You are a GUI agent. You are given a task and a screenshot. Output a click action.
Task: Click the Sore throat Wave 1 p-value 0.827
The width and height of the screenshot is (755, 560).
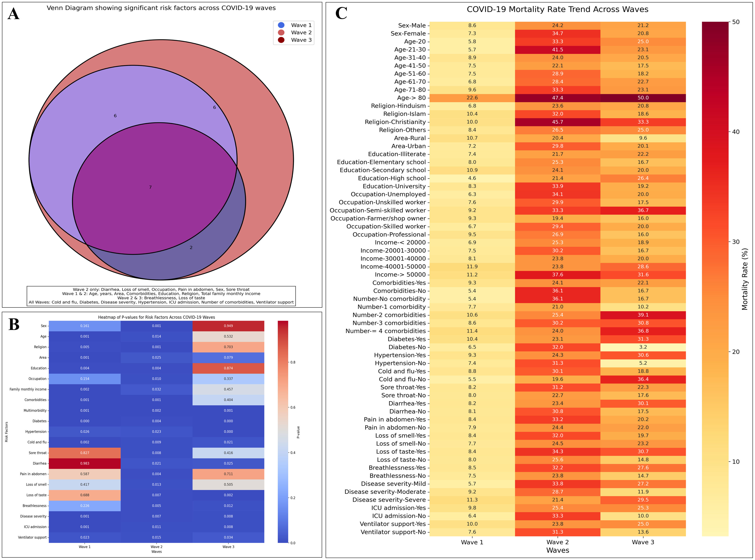click(85, 453)
